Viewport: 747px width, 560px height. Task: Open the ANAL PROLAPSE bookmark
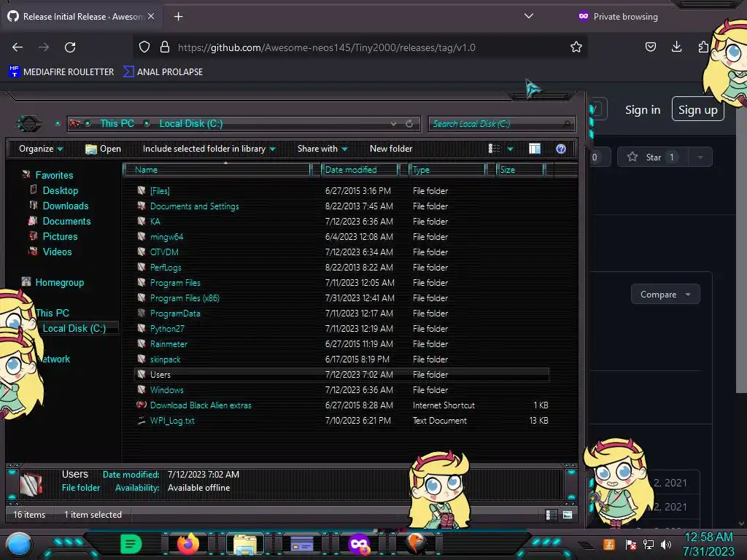pyautogui.click(x=163, y=72)
